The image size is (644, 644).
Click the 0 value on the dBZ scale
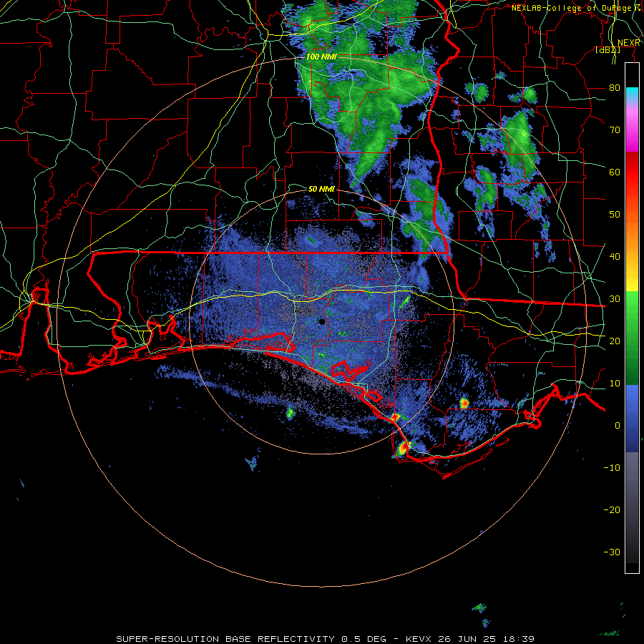pyautogui.click(x=618, y=426)
